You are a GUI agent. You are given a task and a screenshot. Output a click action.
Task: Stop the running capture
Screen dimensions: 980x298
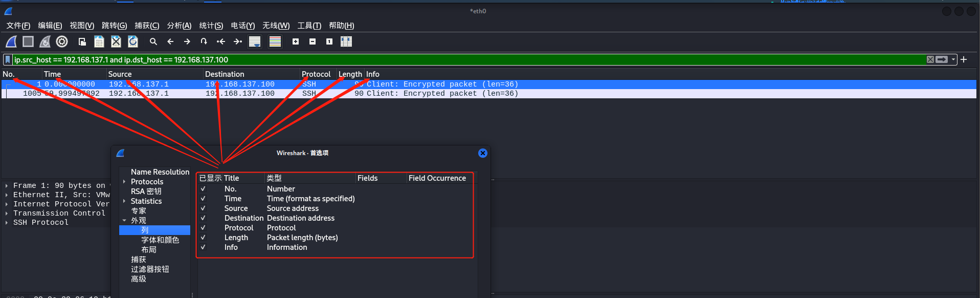[x=28, y=41]
